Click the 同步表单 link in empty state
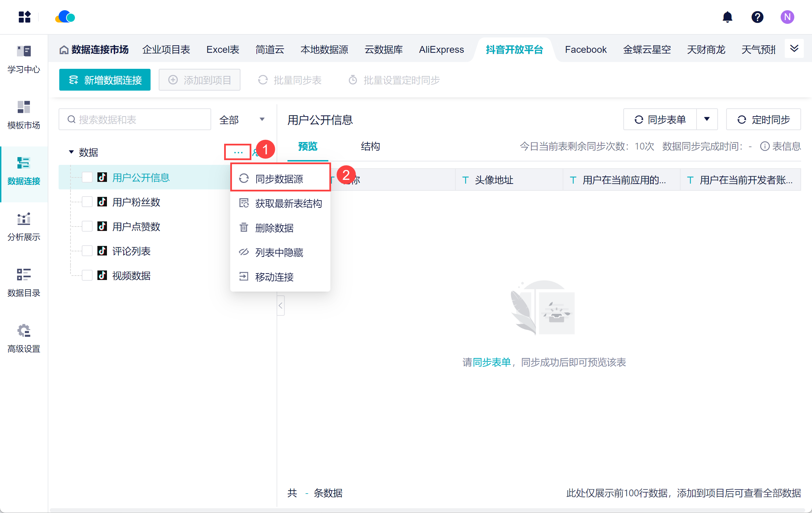The image size is (812, 513). (x=491, y=362)
